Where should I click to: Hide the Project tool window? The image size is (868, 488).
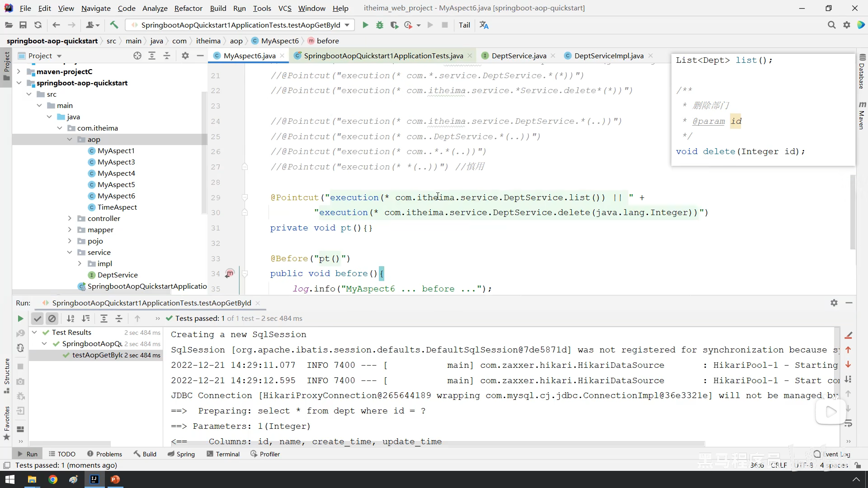pyautogui.click(x=200, y=56)
